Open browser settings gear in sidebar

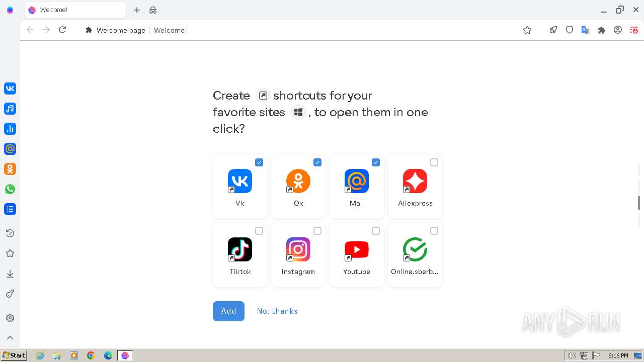[10, 318]
